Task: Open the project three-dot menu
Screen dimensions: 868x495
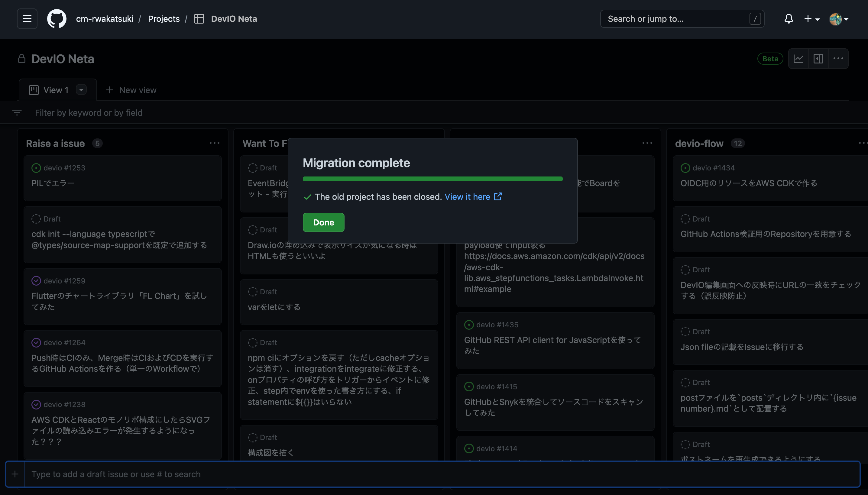Action: [x=838, y=59]
